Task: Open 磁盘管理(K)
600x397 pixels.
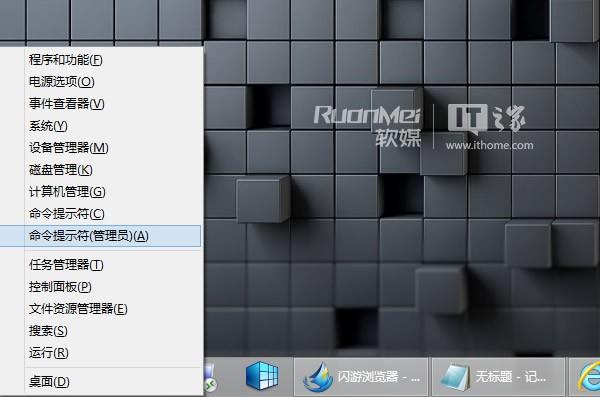Action: click(x=101, y=170)
